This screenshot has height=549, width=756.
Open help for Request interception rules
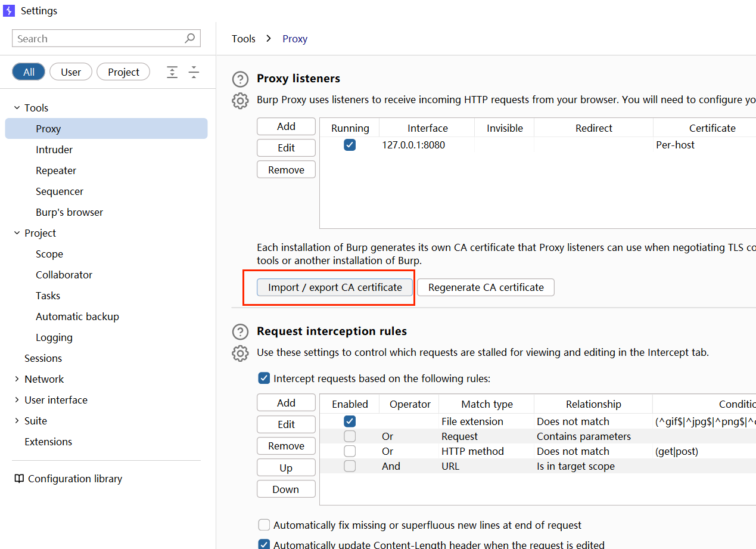click(x=240, y=331)
